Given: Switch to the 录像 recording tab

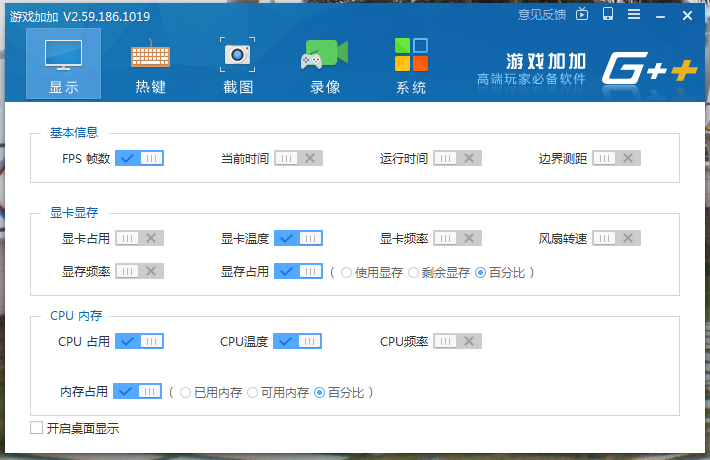Looking at the screenshot, I should [x=325, y=66].
